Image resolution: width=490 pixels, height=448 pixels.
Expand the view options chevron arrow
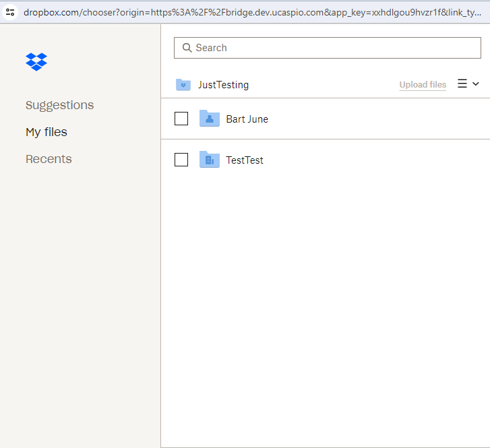pos(476,84)
